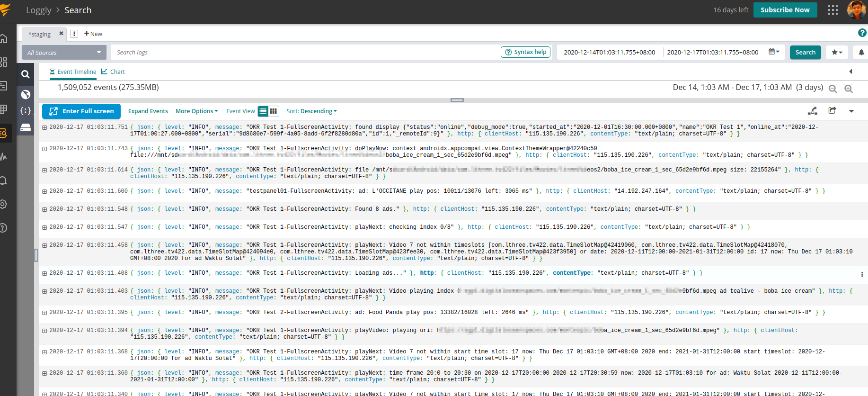The width and height of the screenshot is (868, 396).
Task: Open the search magnifier sidebar icon
Action: click(26, 74)
